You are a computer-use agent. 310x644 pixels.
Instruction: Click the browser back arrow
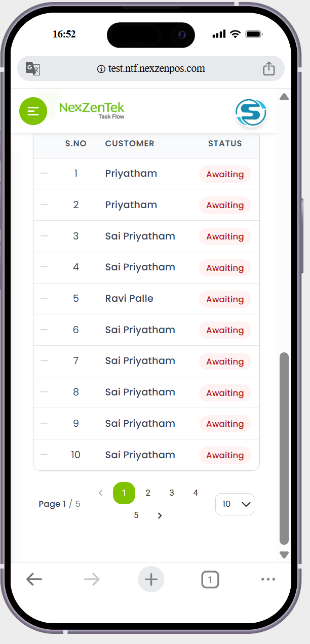[34, 579]
